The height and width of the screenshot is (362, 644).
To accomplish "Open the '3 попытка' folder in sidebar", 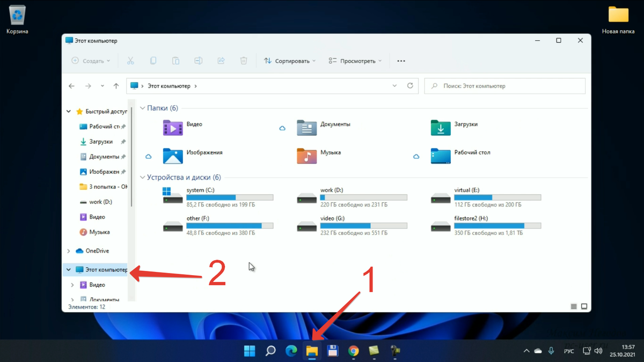I will (103, 187).
